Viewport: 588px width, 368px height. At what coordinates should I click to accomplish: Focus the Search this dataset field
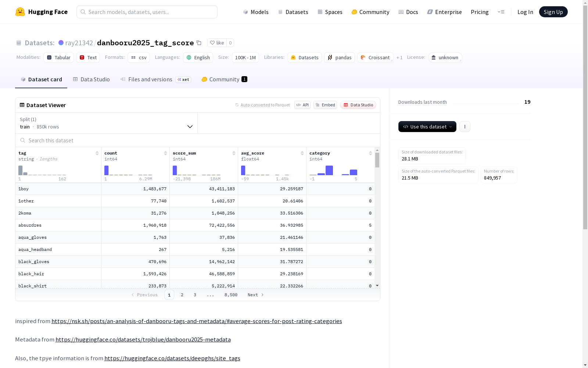(x=198, y=140)
